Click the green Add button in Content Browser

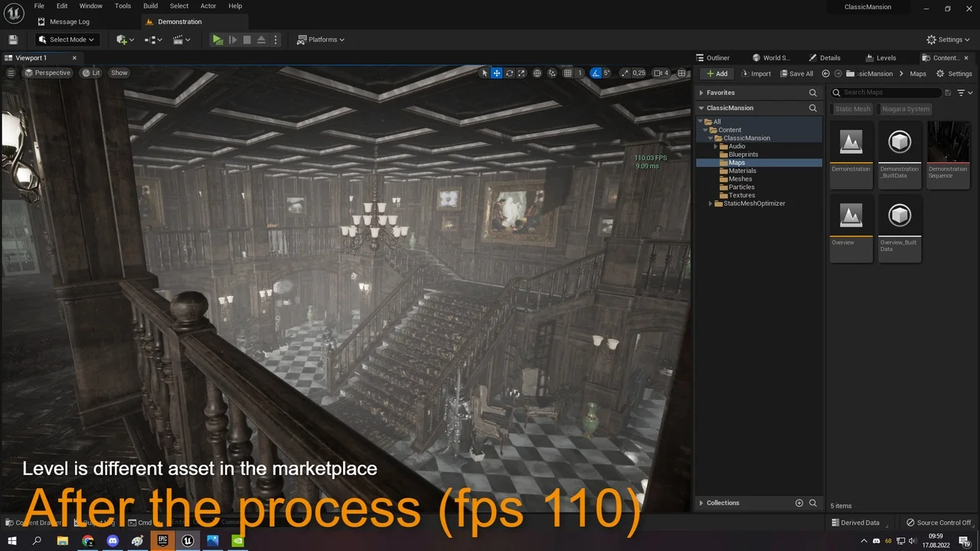point(717,73)
